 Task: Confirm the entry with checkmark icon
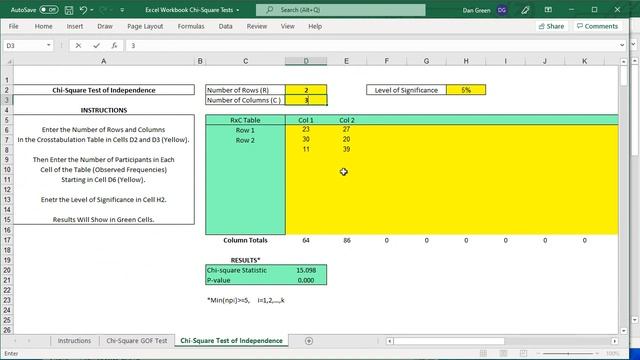pyautogui.click(x=96, y=46)
